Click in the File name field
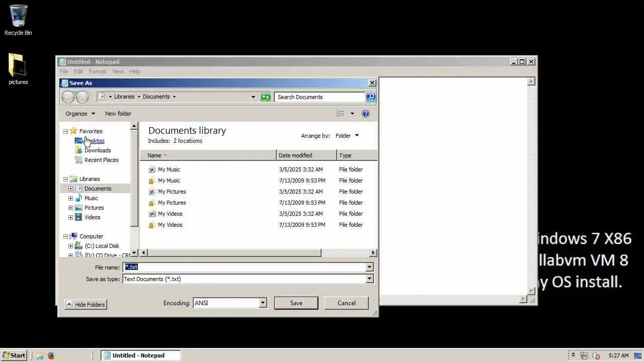 pos(245,267)
